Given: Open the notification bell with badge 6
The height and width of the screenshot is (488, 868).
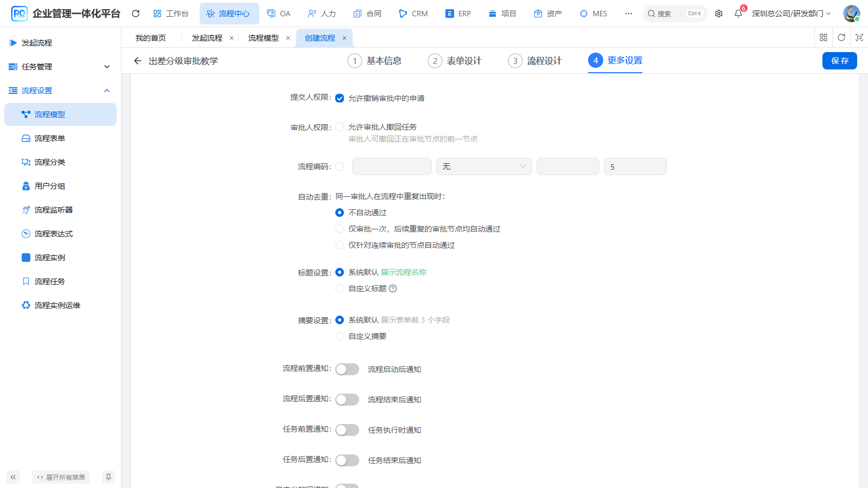Looking at the screenshot, I should click(738, 14).
